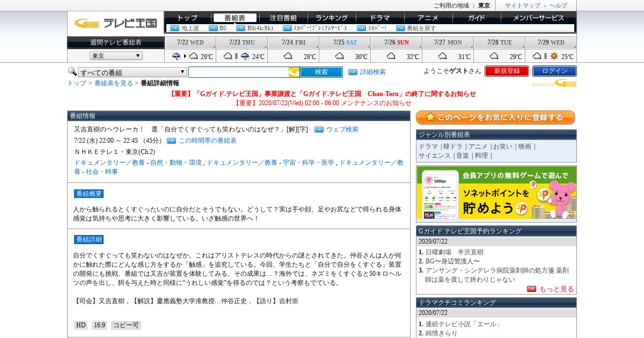Click このページをお気に入りに登録する button
644x338 pixels.
pos(495,117)
